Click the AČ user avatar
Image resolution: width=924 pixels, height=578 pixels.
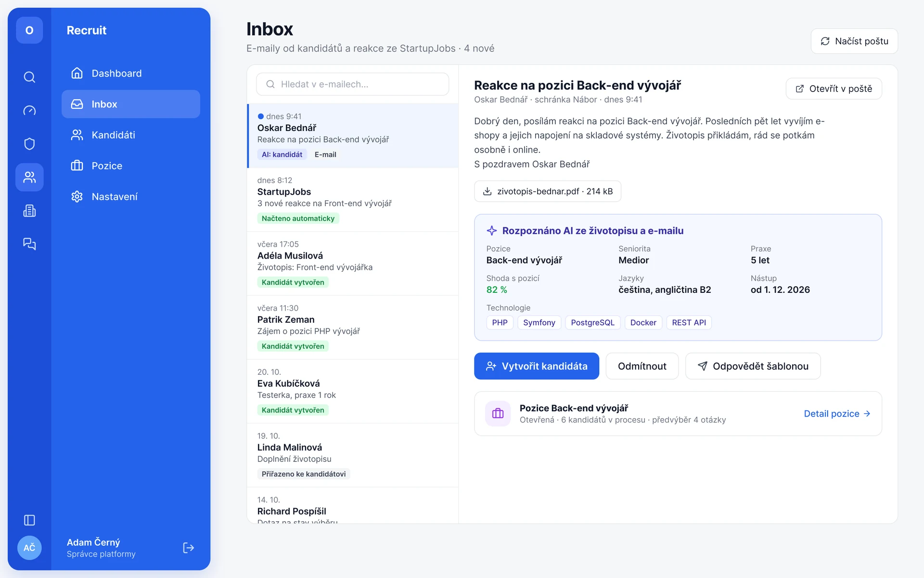pos(29,548)
